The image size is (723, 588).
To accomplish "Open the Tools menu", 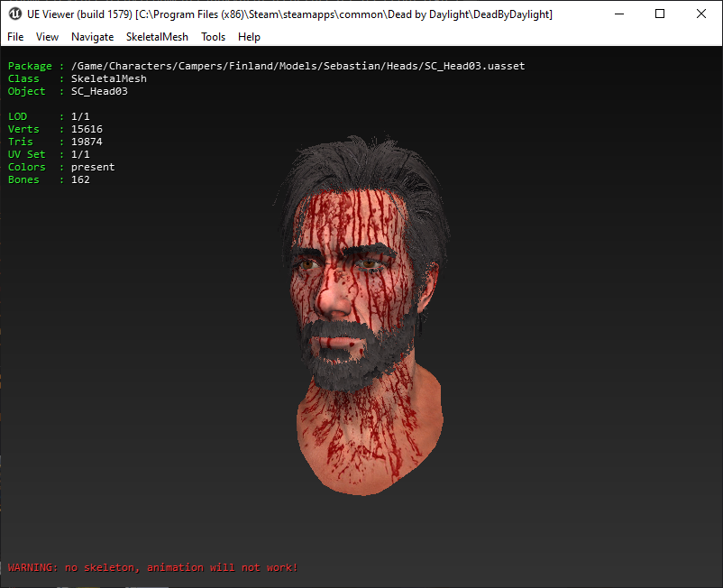I will click(x=213, y=37).
